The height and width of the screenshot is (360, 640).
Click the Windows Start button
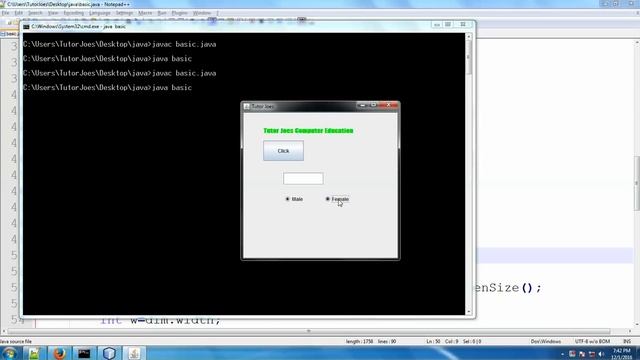9,353
